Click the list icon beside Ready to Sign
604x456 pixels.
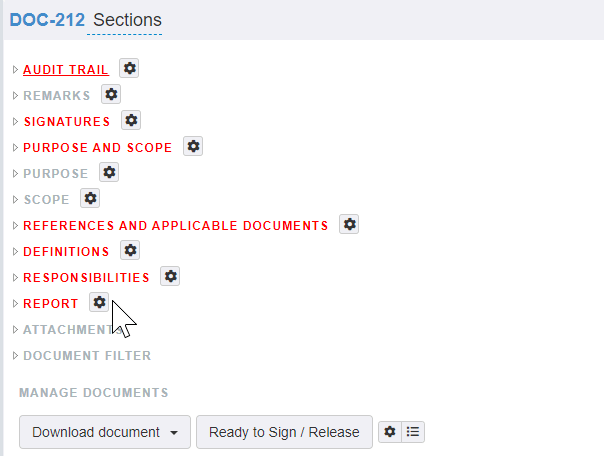413,432
